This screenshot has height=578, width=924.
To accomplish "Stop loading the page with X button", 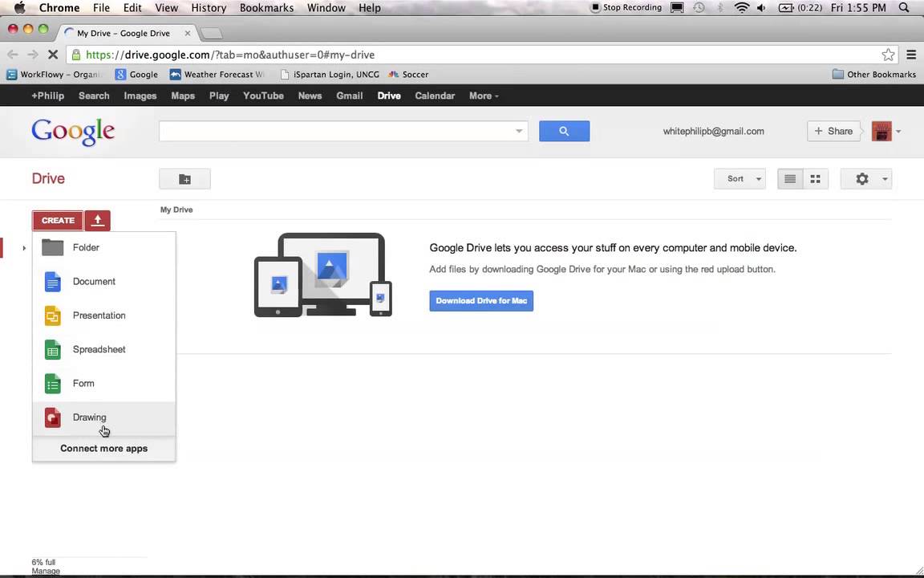I will 52,55.
